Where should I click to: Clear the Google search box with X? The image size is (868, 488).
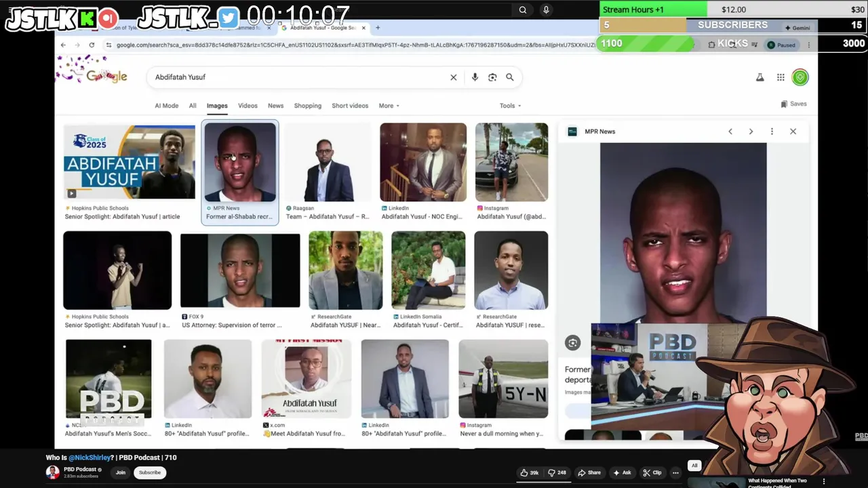(x=454, y=77)
